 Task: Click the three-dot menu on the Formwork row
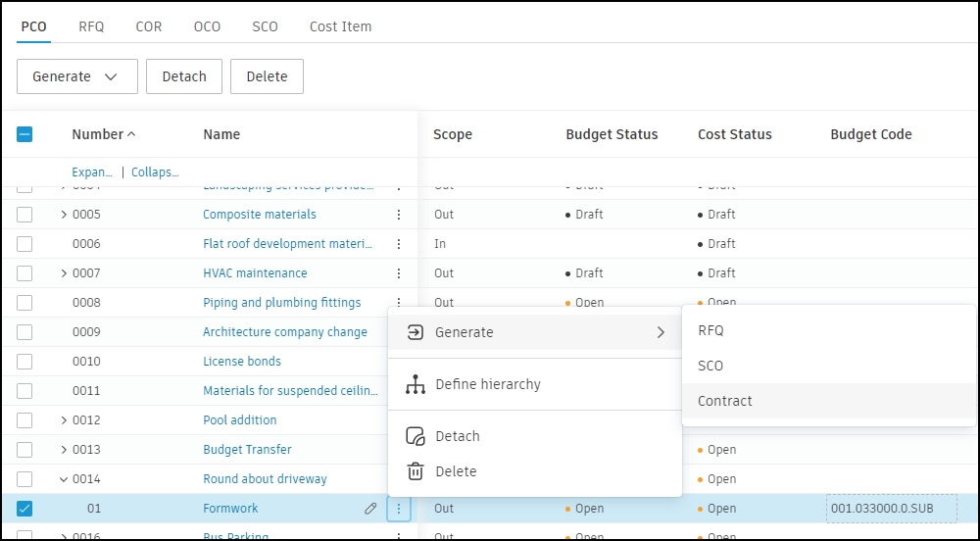(x=399, y=509)
